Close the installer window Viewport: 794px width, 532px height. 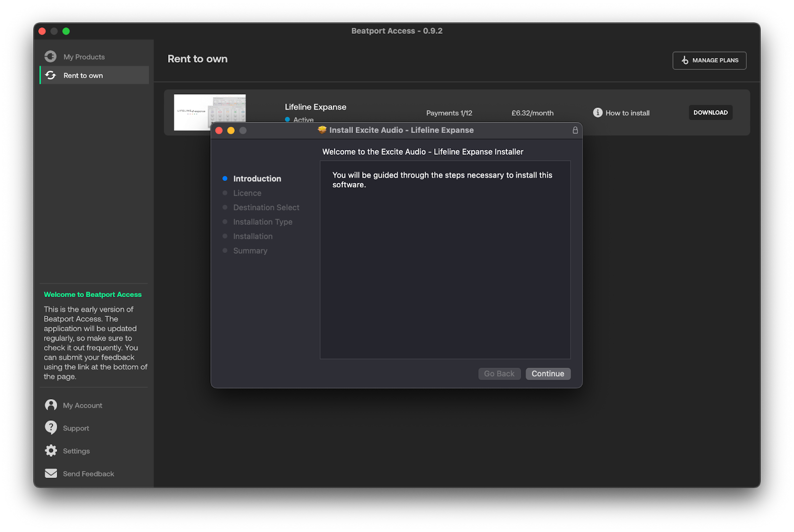[219, 130]
